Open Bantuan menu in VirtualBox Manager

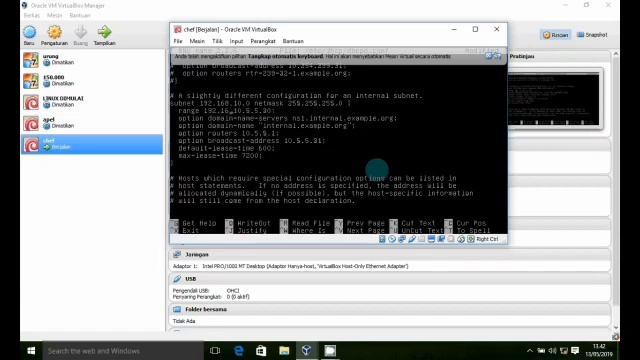point(80,16)
